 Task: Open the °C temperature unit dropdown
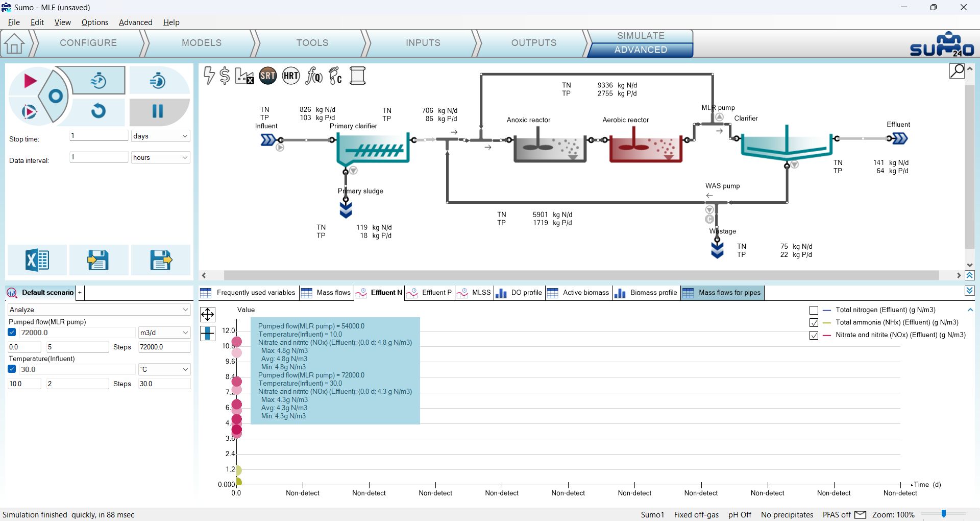coord(164,369)
